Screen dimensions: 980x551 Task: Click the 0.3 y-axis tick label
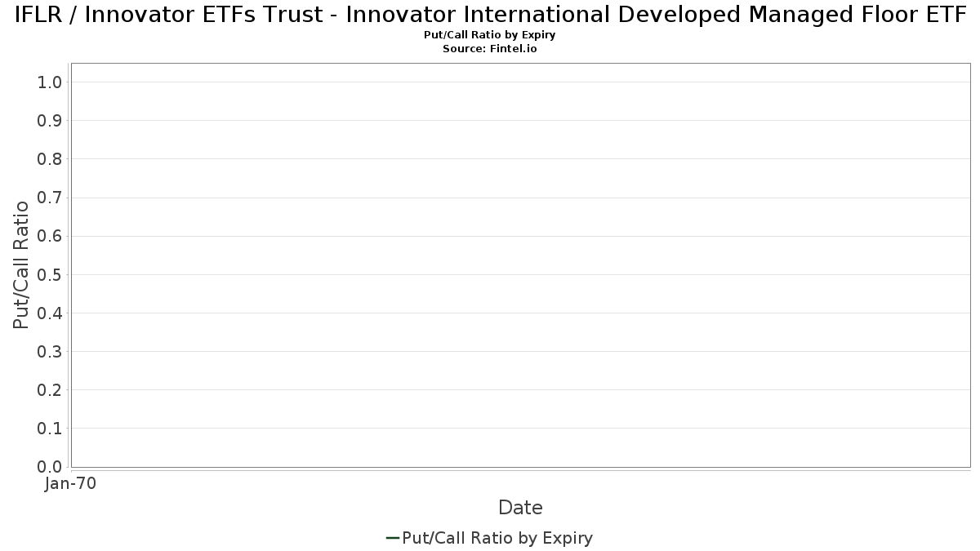(50, 352)
